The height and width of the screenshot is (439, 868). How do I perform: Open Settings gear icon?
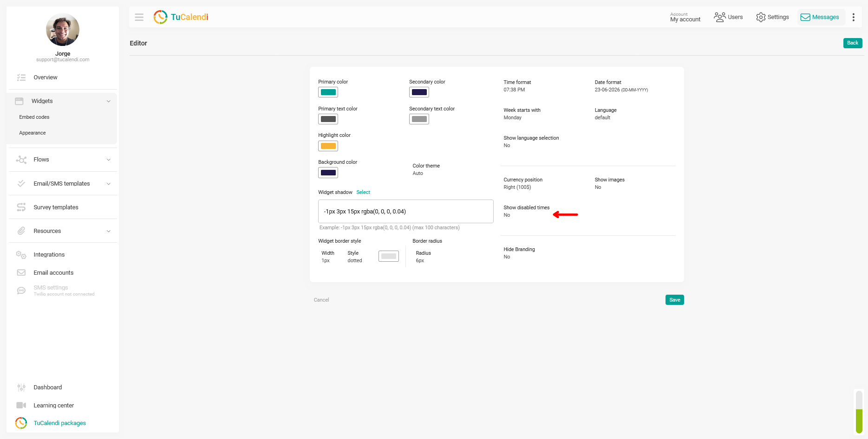click(x=760, y=17)
